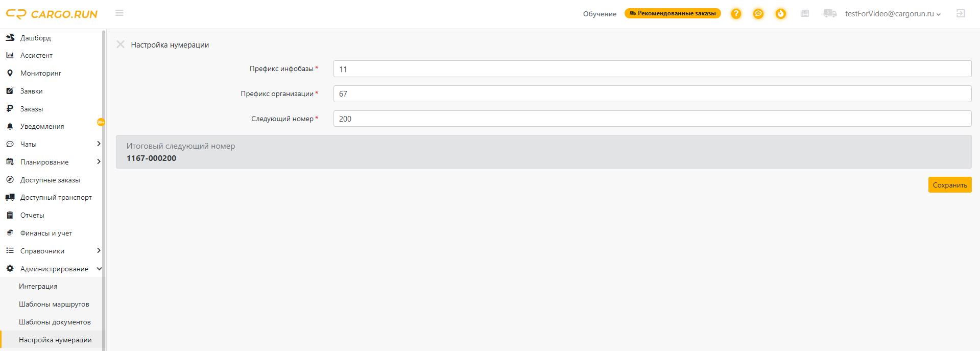Click the logout icon in header
The width and height of the screenshot is (980, 351).
coord(961,13)
